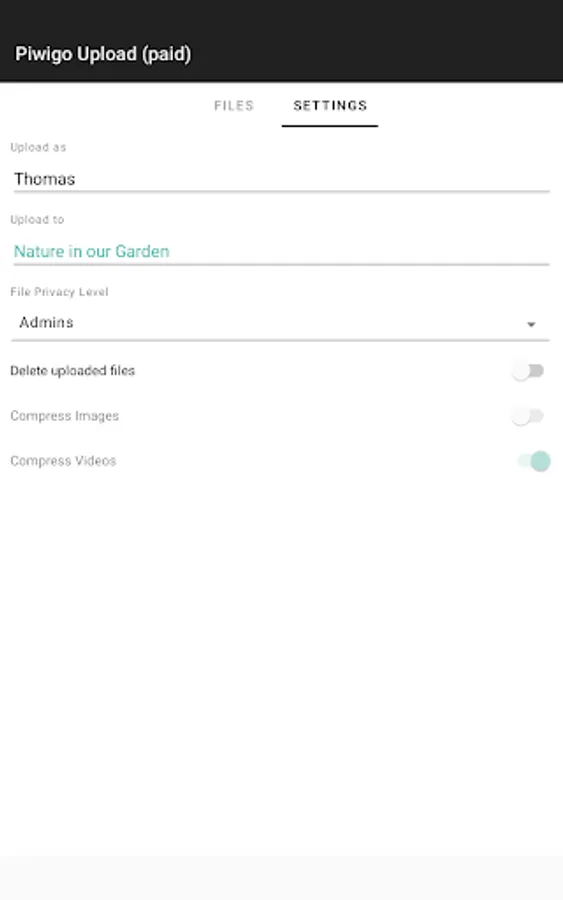Image resolution: width=563 pixels, height=900 pixels.
Task: Click the Piwigo Upload (paid) title
Action: [x=103, y=54]
